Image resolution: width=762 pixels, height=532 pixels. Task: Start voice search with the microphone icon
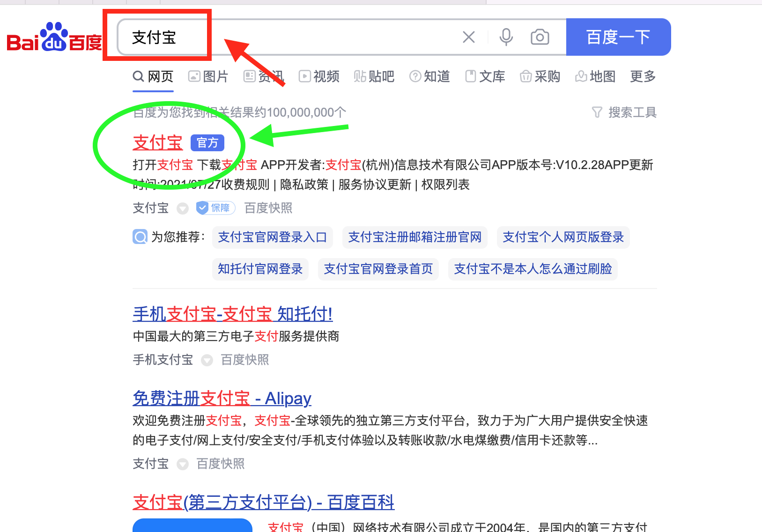click(x=506, y=37)
